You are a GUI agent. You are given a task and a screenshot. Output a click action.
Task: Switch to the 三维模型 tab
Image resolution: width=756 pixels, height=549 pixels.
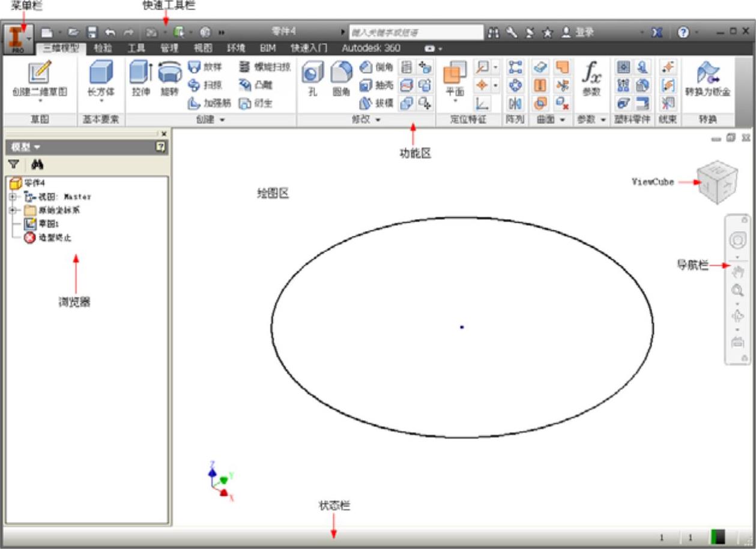coord(61,48)
